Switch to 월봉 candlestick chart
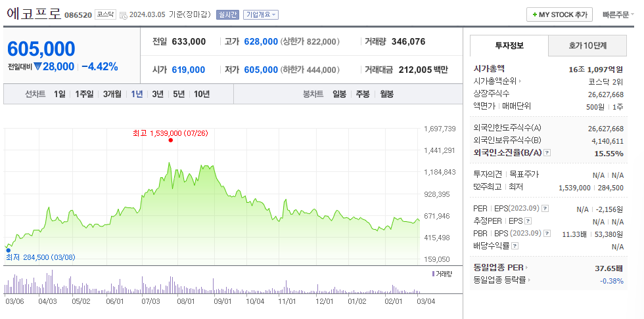 pos(387,95)
